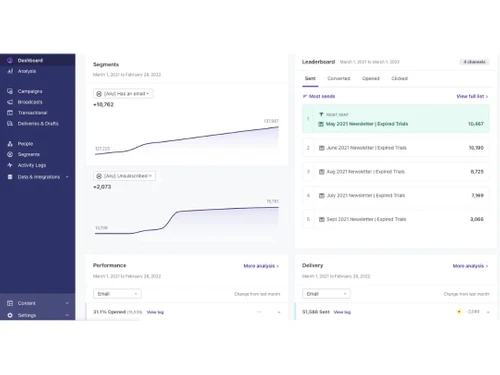Click the Has an email growth chart
The height and width of the screenshot is (375, 500).
pyautogui.click(x=187, y=138)
